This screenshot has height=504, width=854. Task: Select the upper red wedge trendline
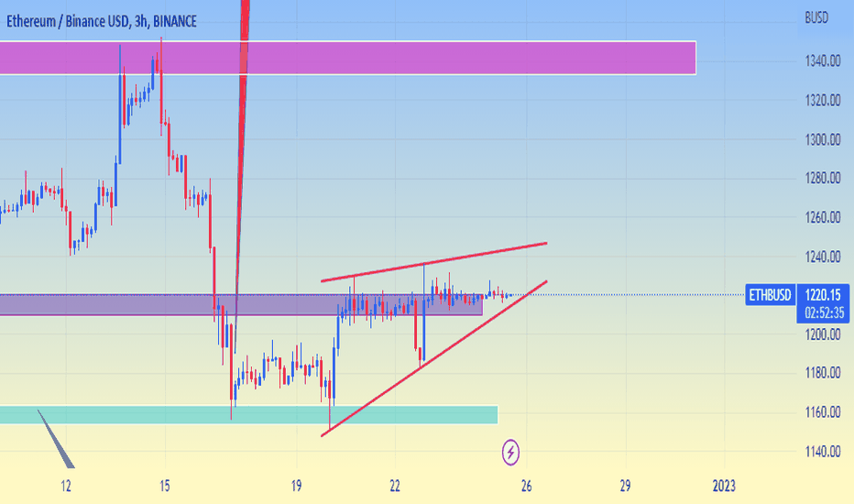click(x=434, y=262)
